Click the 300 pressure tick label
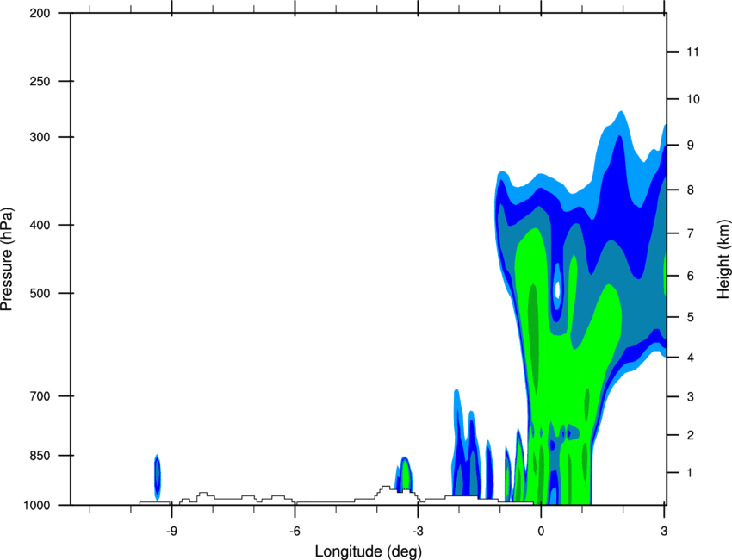Image resolution: width=732 pixels, height=560 pixels. pyautogui.click(x=40, y=137)
